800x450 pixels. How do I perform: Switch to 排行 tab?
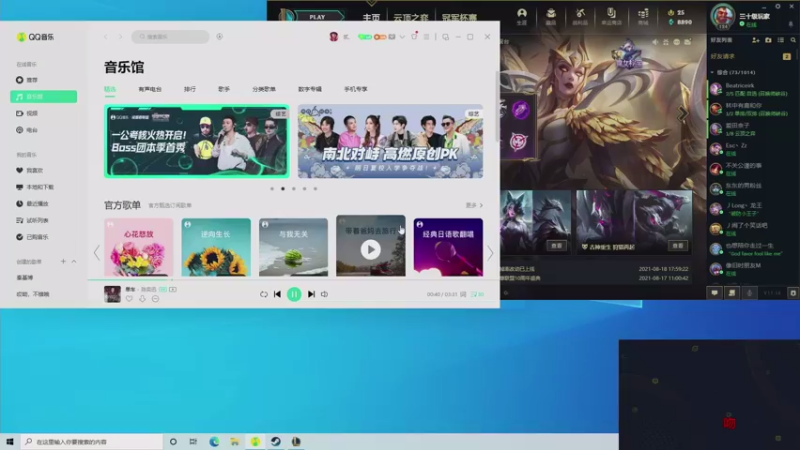190,89
